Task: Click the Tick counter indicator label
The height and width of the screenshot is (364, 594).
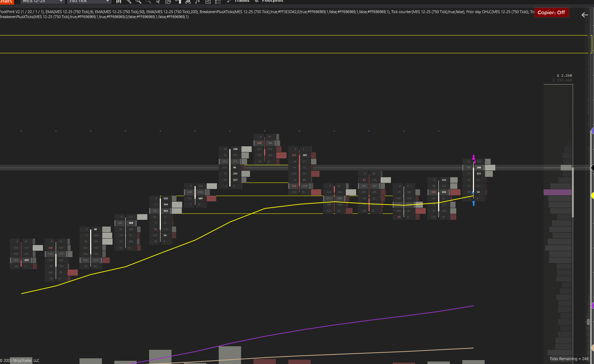Action: click(428, 12)
